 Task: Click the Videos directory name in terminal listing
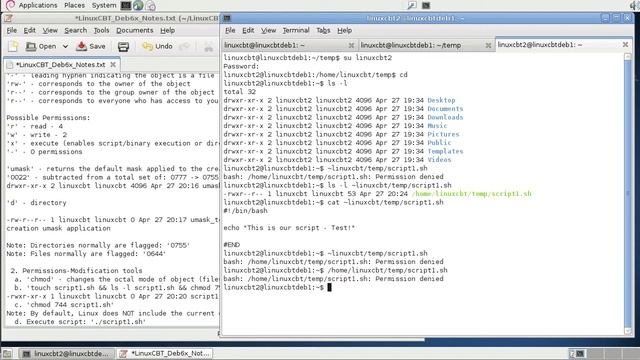pyautogui.click(x=439, y=160)
